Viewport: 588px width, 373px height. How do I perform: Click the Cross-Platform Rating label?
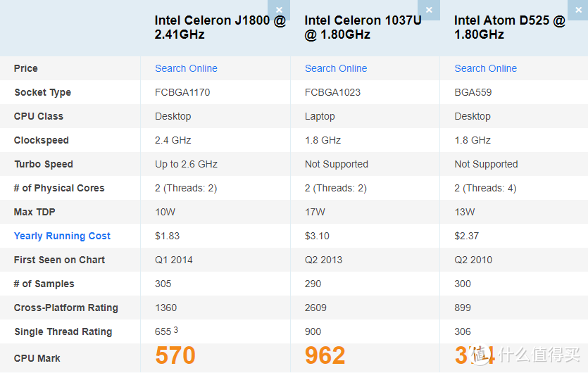pyautogui.click(x=66, y=308)
